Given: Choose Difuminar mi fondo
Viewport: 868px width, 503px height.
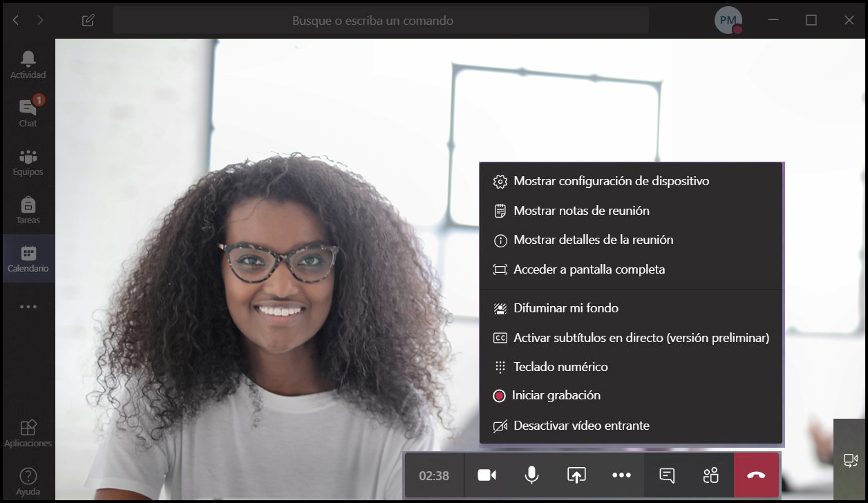Looking at the screenshot, I should point(565,308).
